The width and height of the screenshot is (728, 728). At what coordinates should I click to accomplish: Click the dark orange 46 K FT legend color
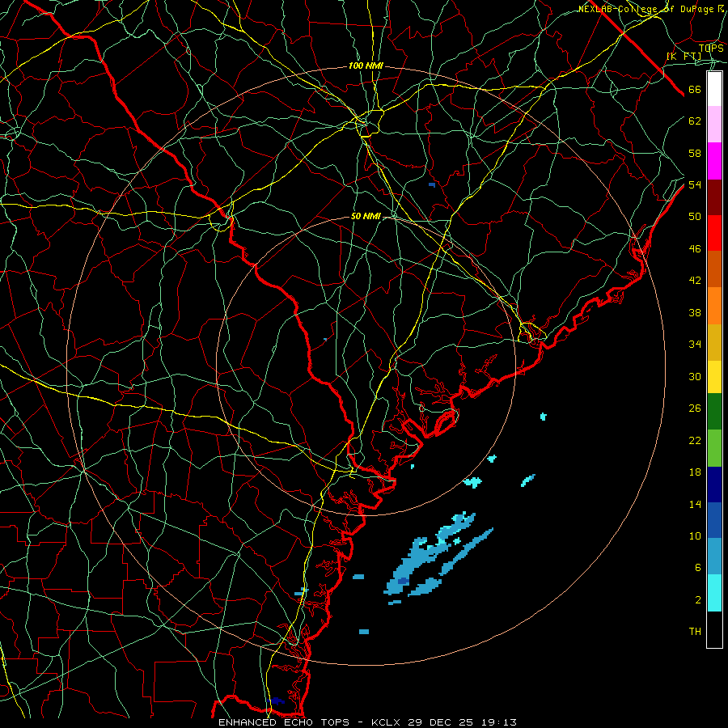click(714, 269)
